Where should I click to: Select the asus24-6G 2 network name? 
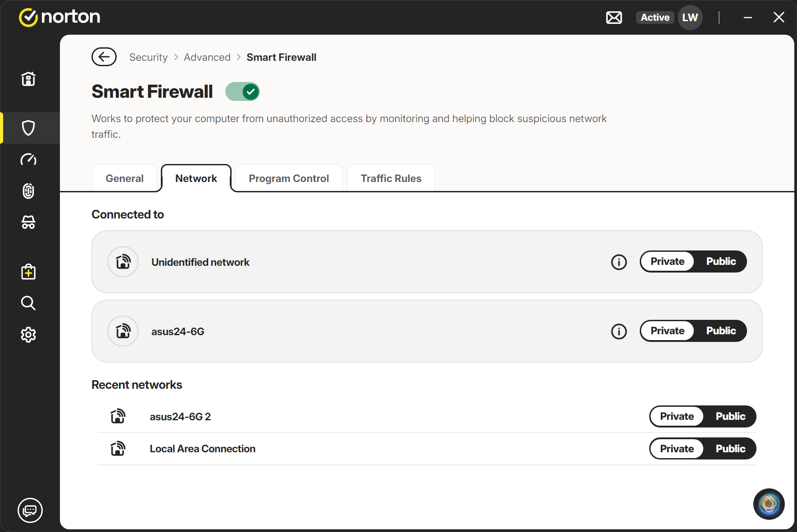tap(180, 417)
